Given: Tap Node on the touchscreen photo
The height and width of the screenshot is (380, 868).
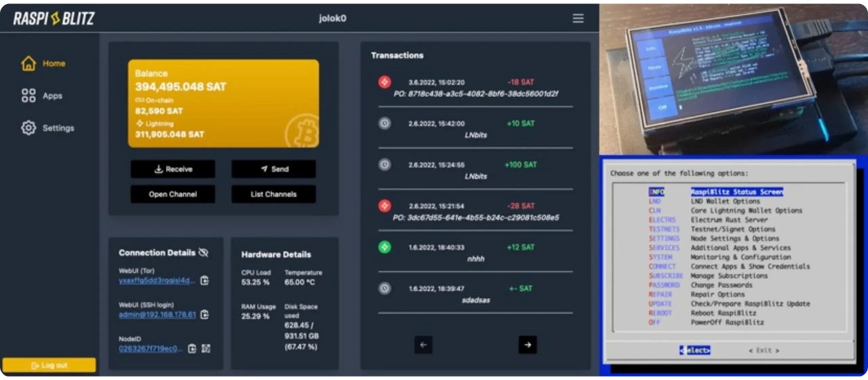Looking at the screenshot, I should (x=654, y=68).
